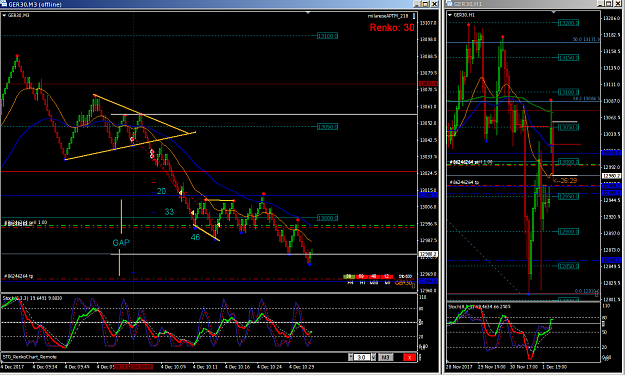Maximize the GER30,M3 chart window
Image resolution: width=625 pixels, height=375 pixels.
pyautogui.click(x=425, y=4)
